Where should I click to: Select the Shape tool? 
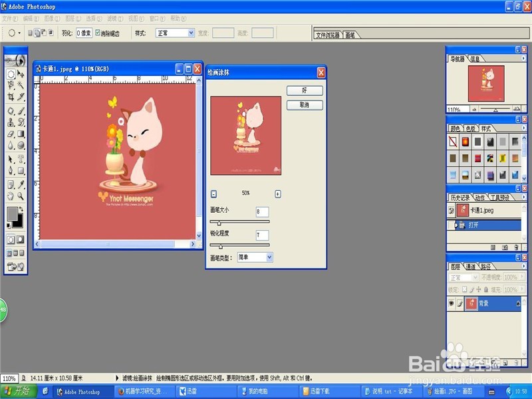tap(21, 170)
